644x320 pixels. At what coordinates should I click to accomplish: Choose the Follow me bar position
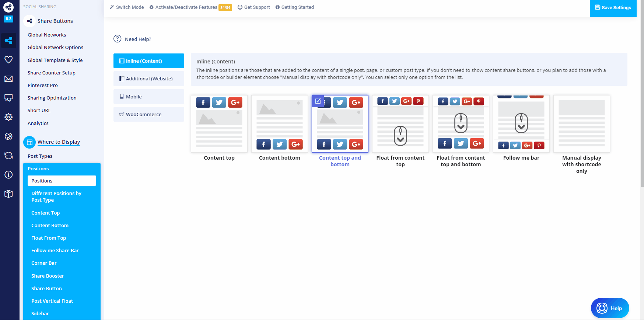[x=521, y=124]
